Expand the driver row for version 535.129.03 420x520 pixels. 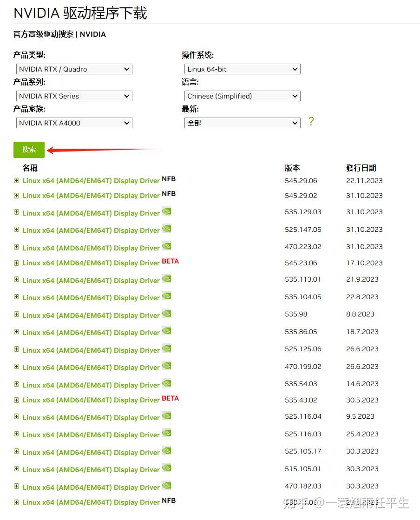point(17,212)
